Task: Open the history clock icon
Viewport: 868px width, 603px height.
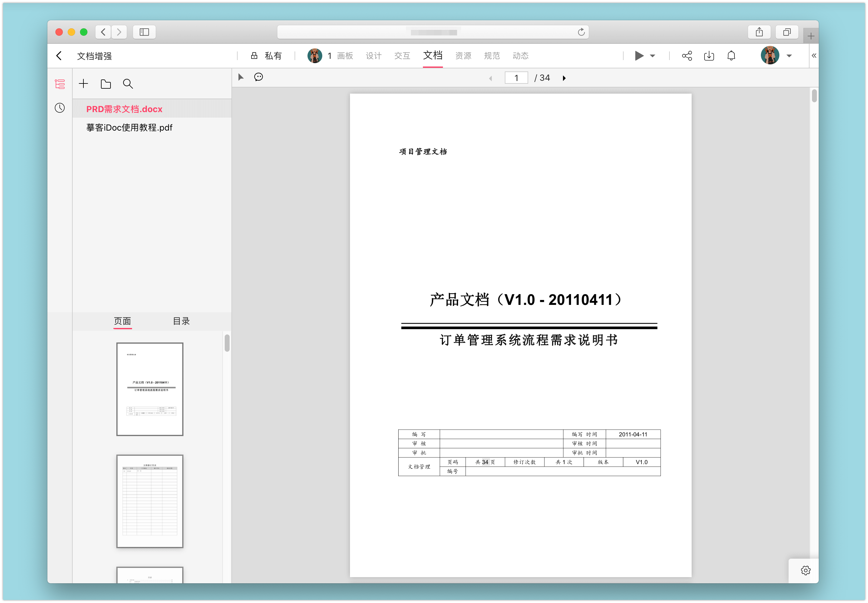Action: (x=60, y=108)
